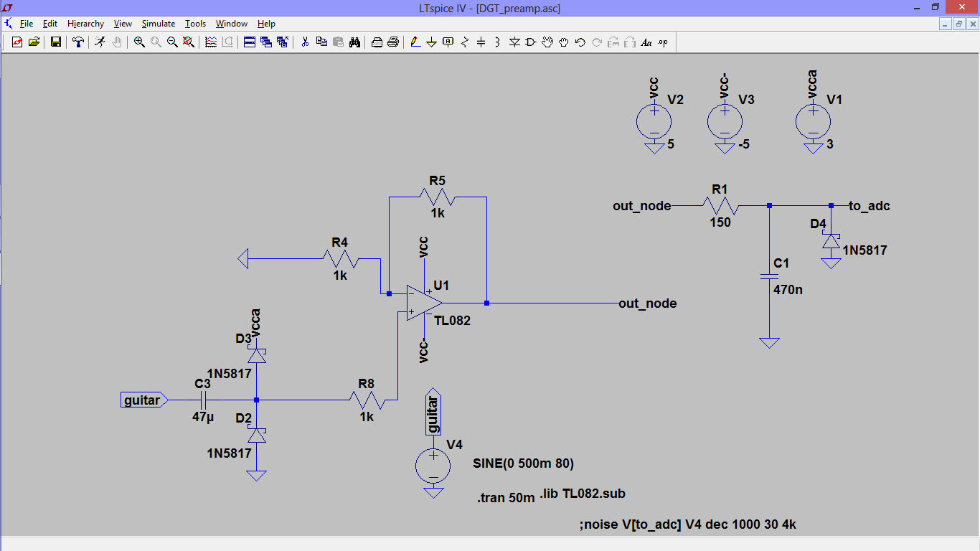Viewport: 980px width, 551px height.
Task: Select the .tran 50m directive text
Action: [506, 499]
